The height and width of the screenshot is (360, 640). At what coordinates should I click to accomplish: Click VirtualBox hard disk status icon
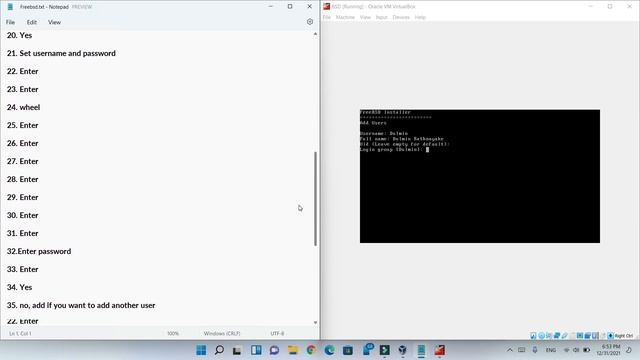click(533, 336)
